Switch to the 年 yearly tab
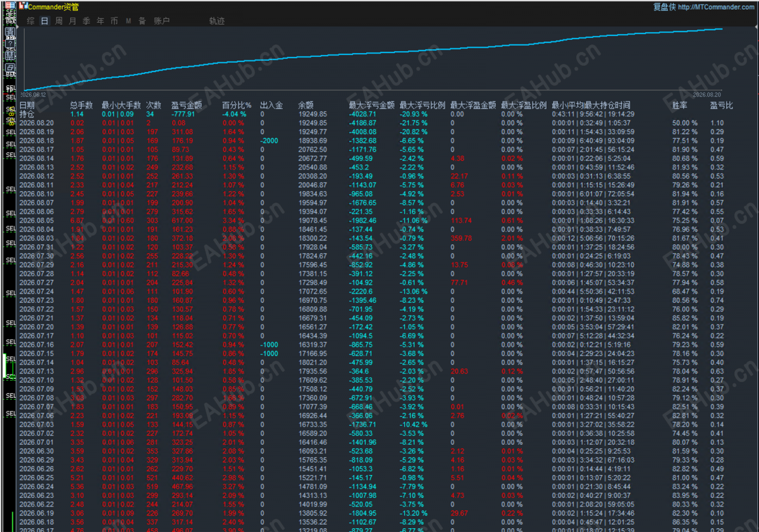The width and height of the screenshot is (759, 532). coord(101,21)
